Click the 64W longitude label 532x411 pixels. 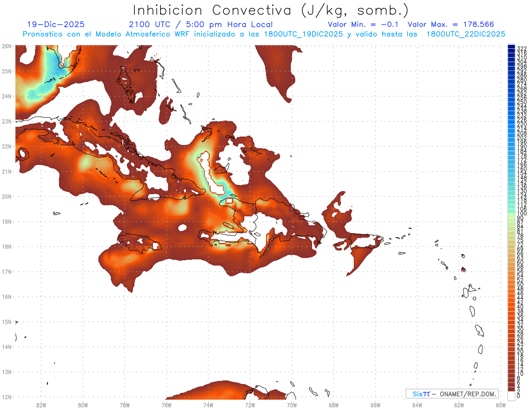click(417, 405)
